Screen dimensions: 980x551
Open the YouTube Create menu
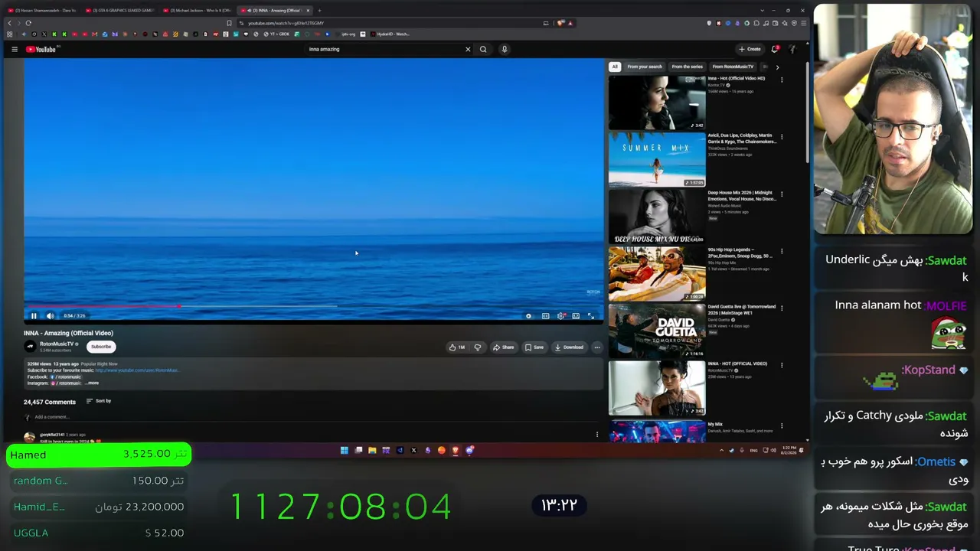750,49
